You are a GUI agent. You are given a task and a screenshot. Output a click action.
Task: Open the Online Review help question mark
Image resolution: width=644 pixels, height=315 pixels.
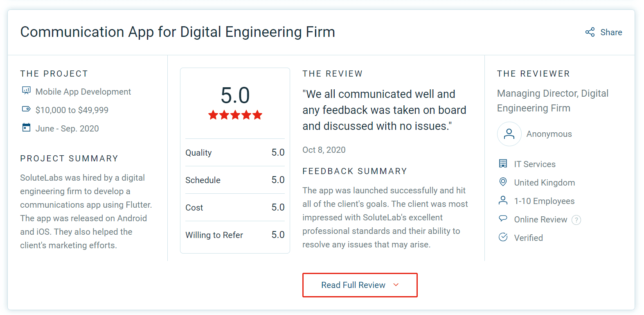click(576, 220)
